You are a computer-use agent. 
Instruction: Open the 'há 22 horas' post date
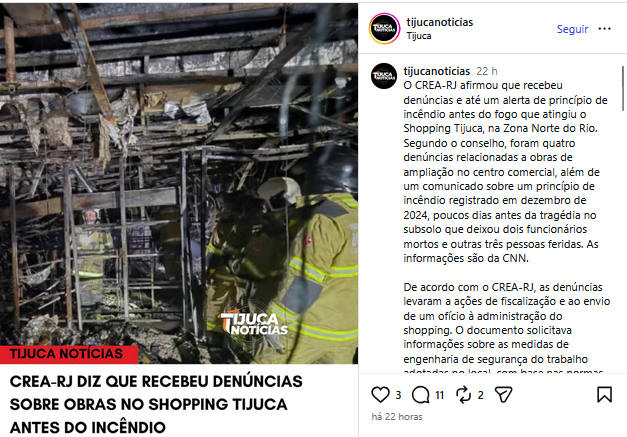[397, 417]
